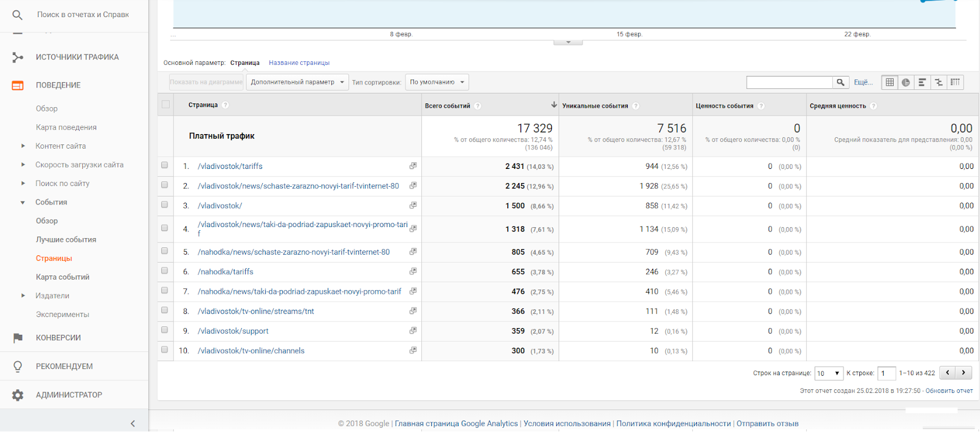Sort by Всего событий column header
This screenshot has height=434, width=980.
tap(448, 106)
